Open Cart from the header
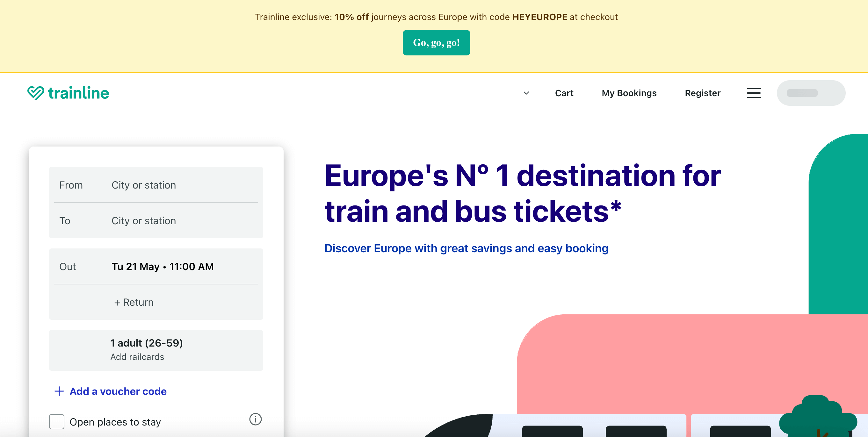868x437 pixels. point(564,93)
